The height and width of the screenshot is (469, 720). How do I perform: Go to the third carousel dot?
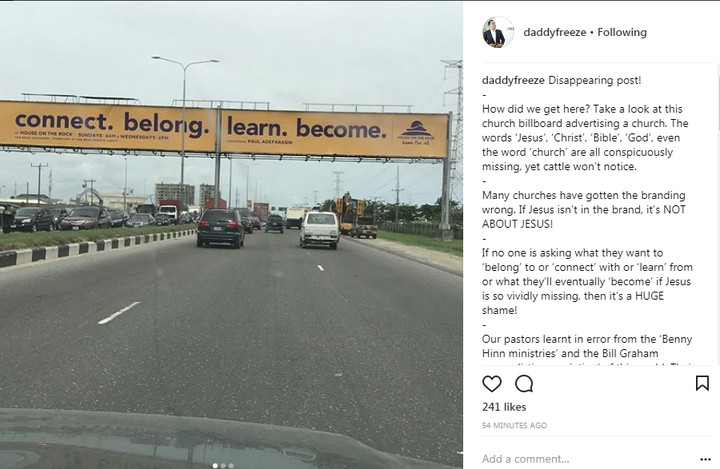pyautogui.click(x=231, y=465)
